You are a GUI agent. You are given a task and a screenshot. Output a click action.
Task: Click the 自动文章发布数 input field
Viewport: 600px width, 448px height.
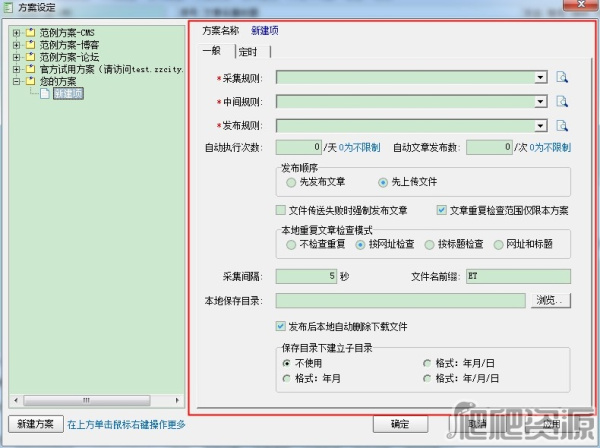coord(489,147)
